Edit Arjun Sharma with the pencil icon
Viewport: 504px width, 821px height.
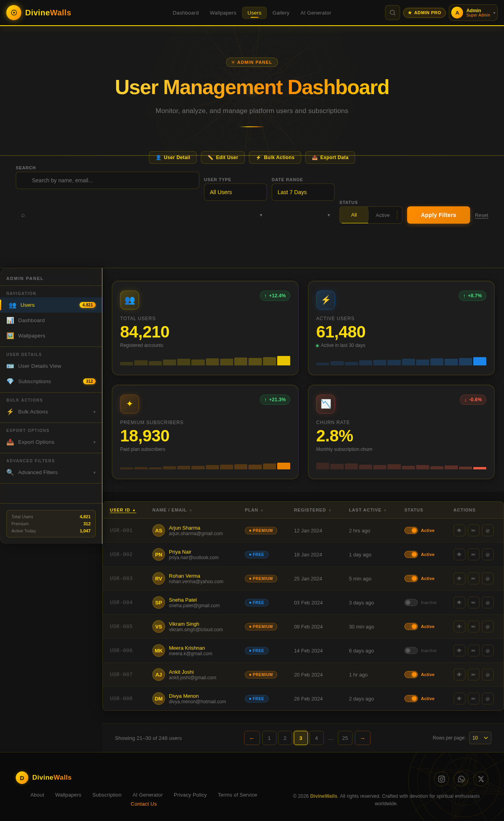[473, 530]
